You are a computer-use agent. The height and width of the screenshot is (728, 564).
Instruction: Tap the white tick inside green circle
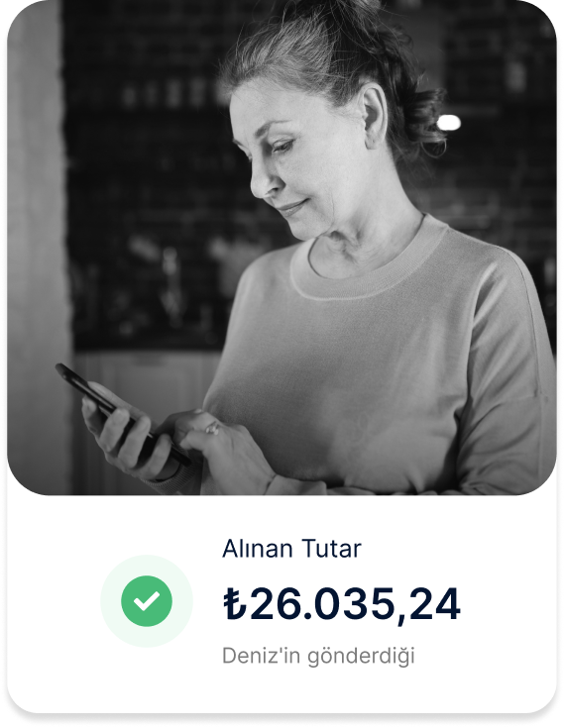pos(147,601)
